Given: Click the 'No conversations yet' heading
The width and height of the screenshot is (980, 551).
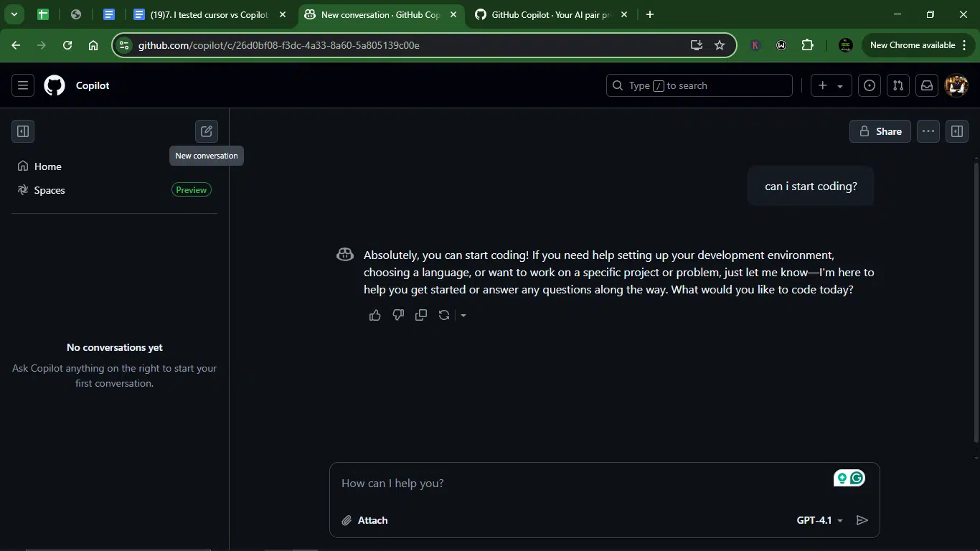Looking at the screenshot, I should pyautogui.click(x=115, y=347).
